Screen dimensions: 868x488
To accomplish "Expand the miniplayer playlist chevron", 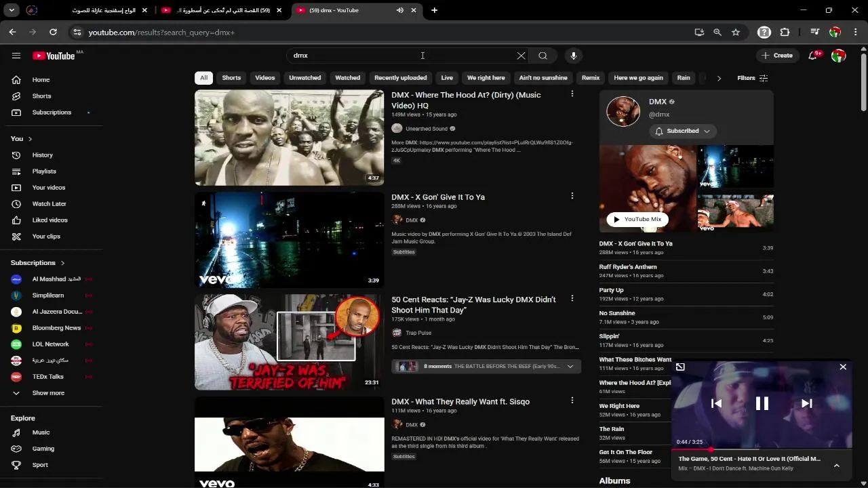I will click(837, 466).
